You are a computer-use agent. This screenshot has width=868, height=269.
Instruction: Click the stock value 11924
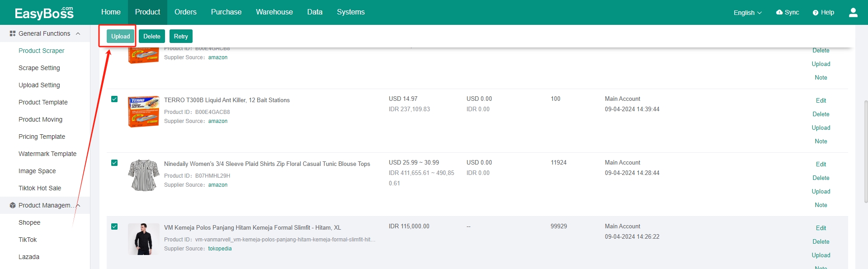point(558,163)
